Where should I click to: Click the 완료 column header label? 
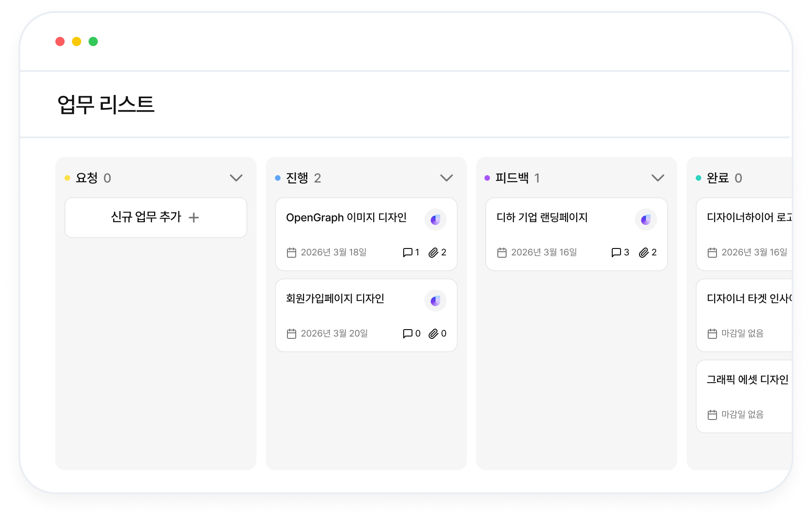click(718, 178)
